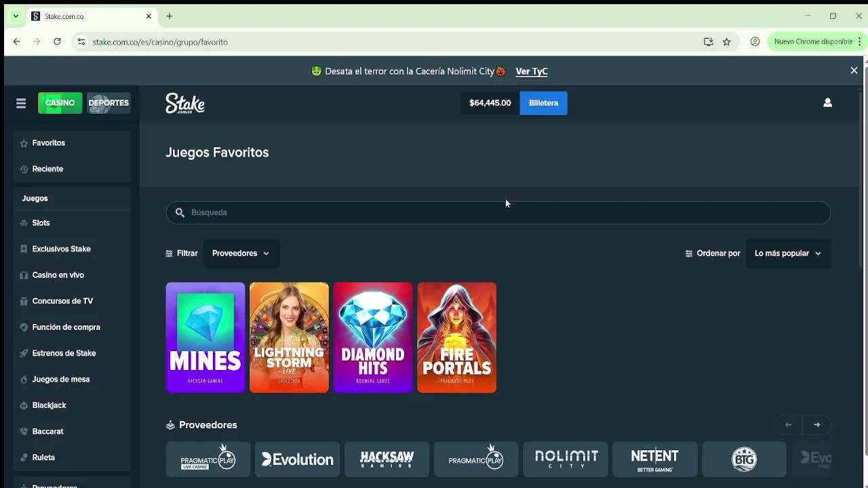Switch to the DEPORTES tab
The image size is (868, 488).
click(x=108, y=103)
